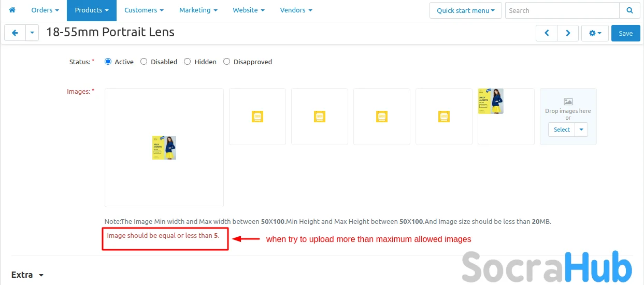Expand dropdown arrow next to Select button
The height and width of the screenshot is (285, 644).
581,130
